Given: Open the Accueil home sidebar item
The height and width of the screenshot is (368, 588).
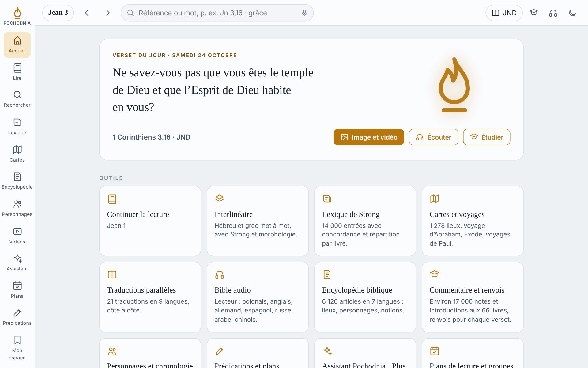Looking at the screenshot, I should tap(17, 45).
